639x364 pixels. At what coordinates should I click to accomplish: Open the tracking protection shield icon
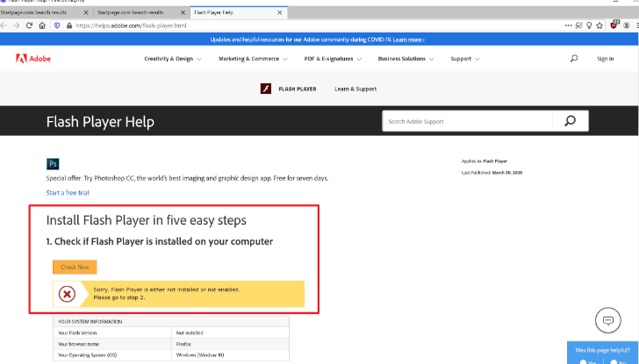57,25
